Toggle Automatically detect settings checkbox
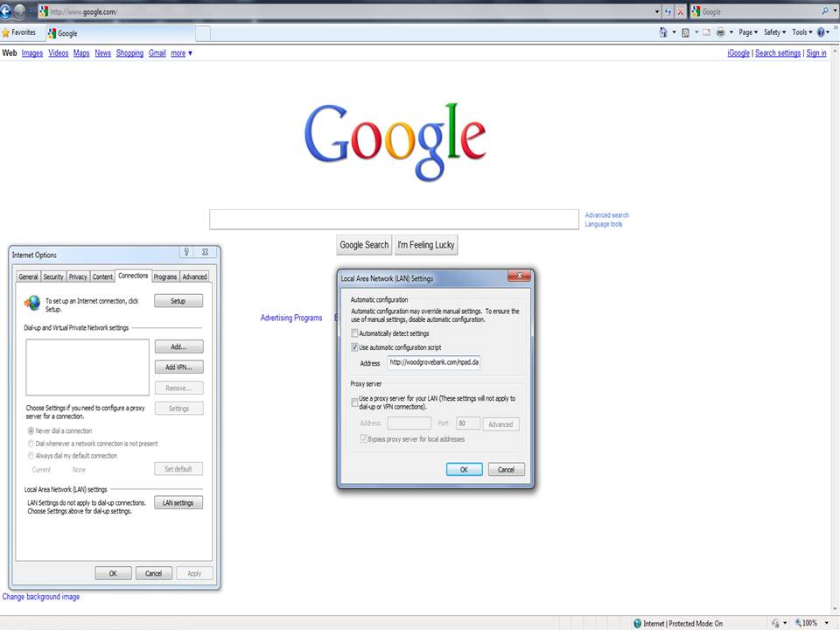Image resolution: width=840 pixels, height=630 pixels. coord(354,333)
